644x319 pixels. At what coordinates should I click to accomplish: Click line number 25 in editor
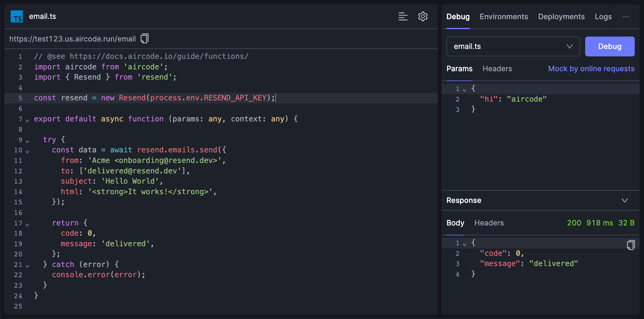18,306
